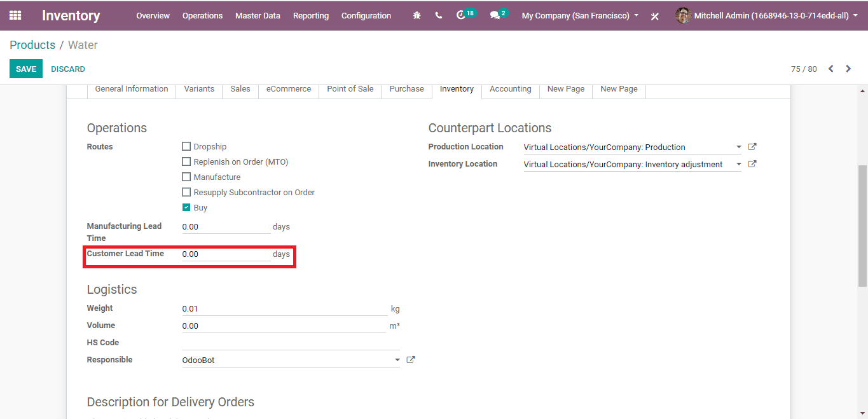Click the Weight input field
This screenshot has width=868, height=419.
coord(285,309)
